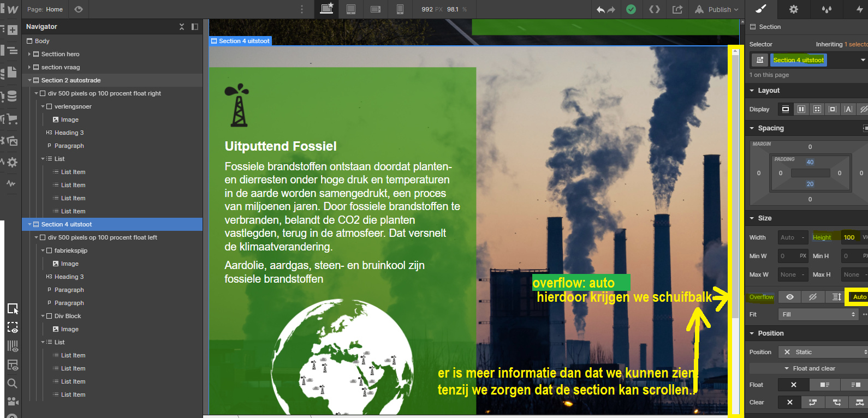The width and height of the screenshot is (868, 418).
Task: Click the green saved status checkmark
Action: tap(631, 9)
